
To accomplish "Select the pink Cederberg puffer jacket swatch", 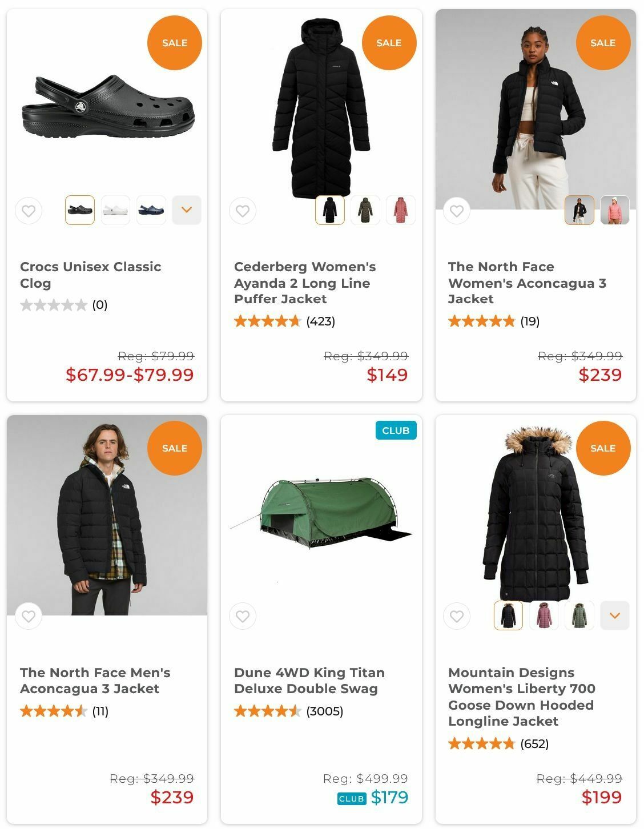I will click(401, 210).
